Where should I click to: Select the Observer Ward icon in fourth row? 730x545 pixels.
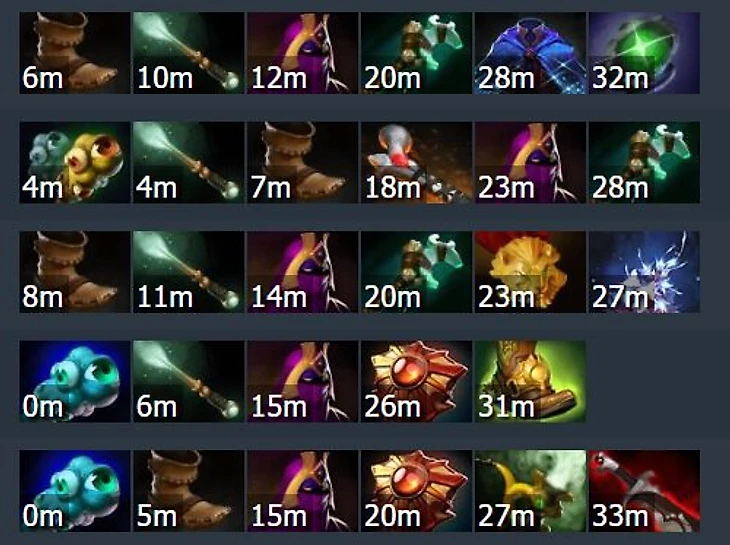pos(74,381)
